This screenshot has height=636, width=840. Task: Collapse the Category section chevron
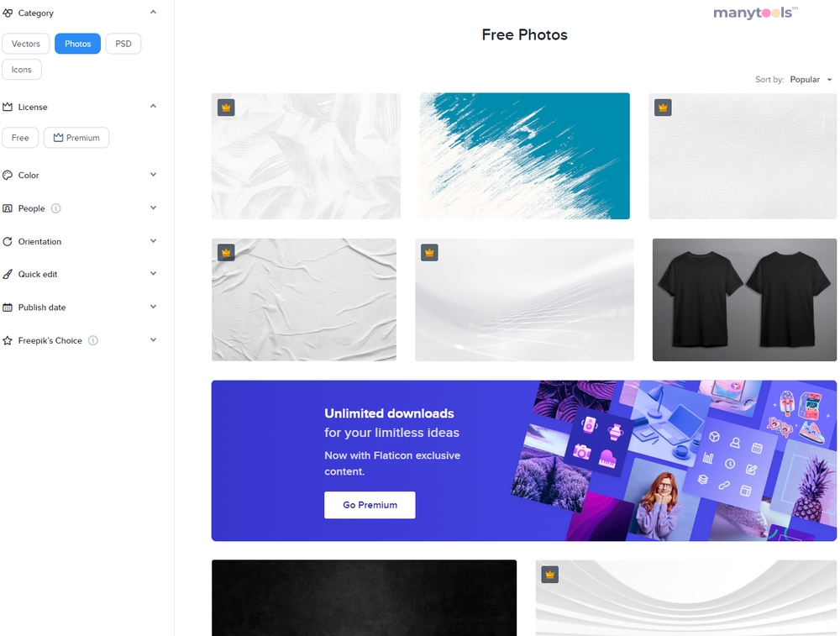click(x=153, y=12)
